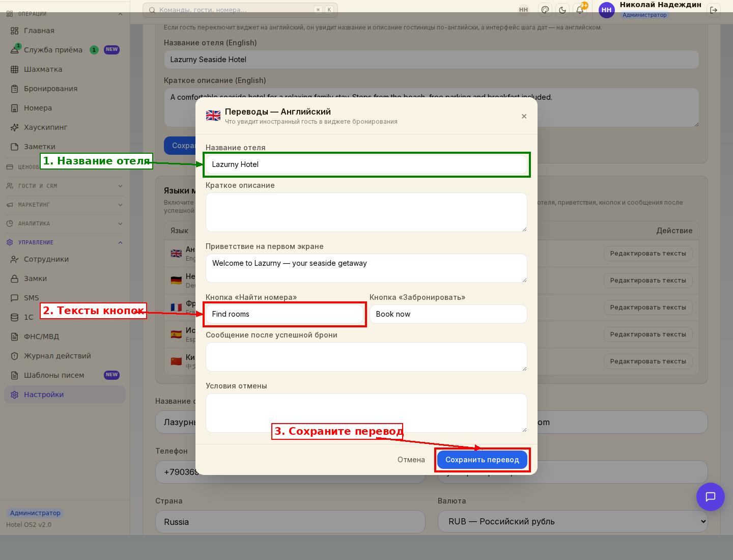The height and width of the screenshot is (560, 733).
Task: Click Отмена in the dialog
Action: click(x=411, y=460)
